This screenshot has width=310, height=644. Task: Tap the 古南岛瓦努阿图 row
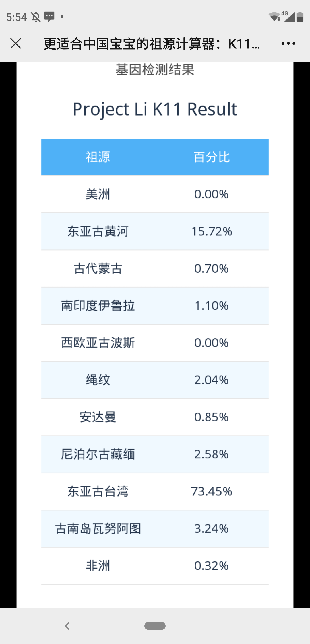[x=155, y=528]
